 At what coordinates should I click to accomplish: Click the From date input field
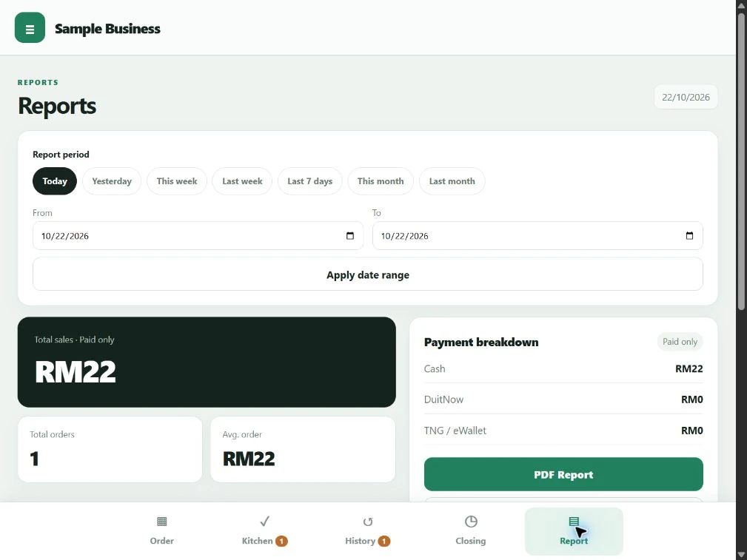pyautogui.click(x=198, y=236)
